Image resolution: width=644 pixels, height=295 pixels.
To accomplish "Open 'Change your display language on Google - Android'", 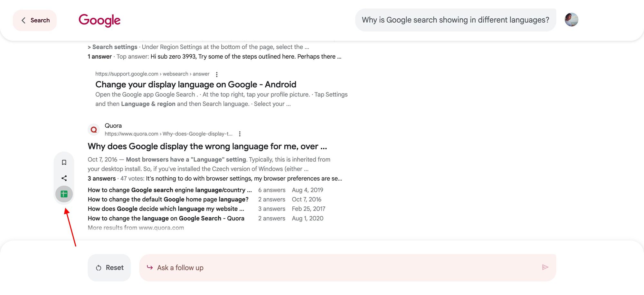I will 196,84.
